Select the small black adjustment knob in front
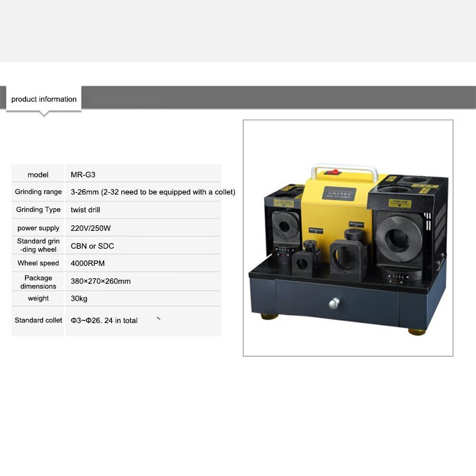 [x=310, y=244]
